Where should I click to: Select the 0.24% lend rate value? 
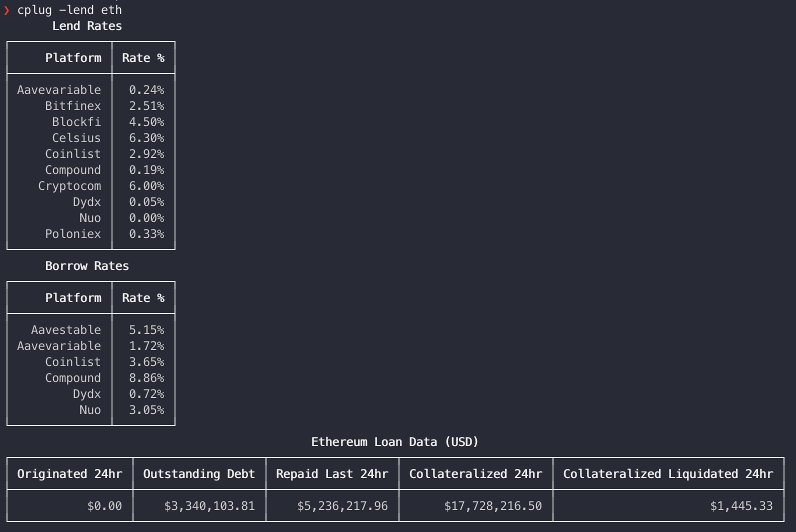[x=146, y=90]
